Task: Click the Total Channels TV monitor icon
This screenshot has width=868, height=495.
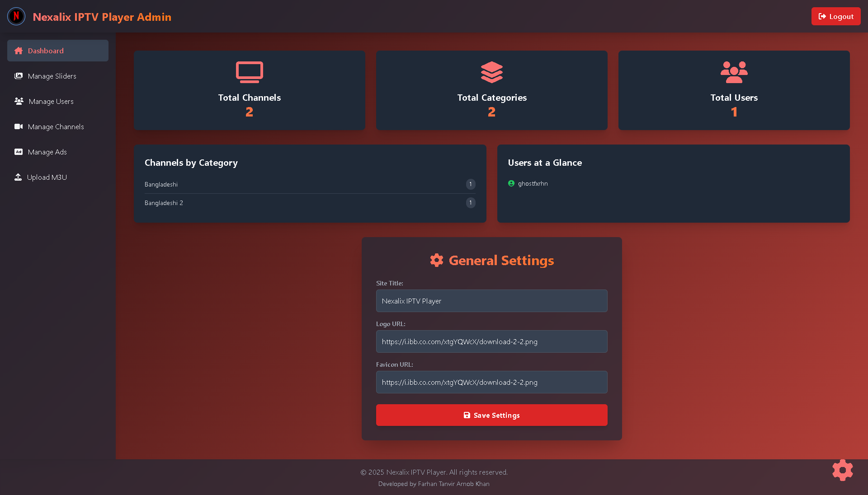Action: tap(249, 72)
